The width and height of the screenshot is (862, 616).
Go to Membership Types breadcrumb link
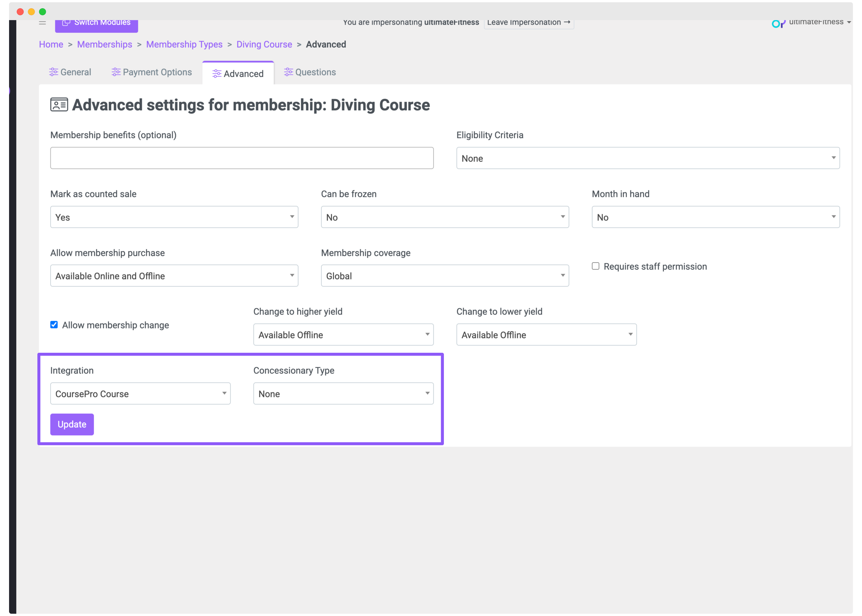tap(184, 44)
